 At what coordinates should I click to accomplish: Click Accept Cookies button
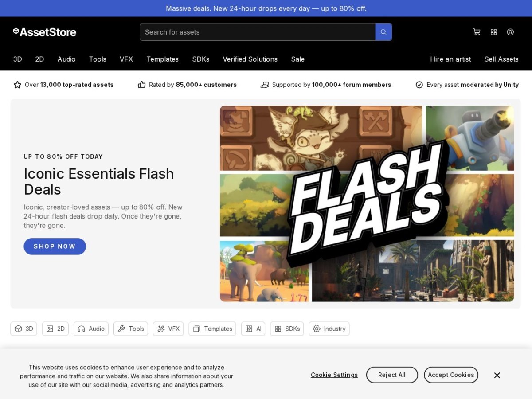point(451,375)
